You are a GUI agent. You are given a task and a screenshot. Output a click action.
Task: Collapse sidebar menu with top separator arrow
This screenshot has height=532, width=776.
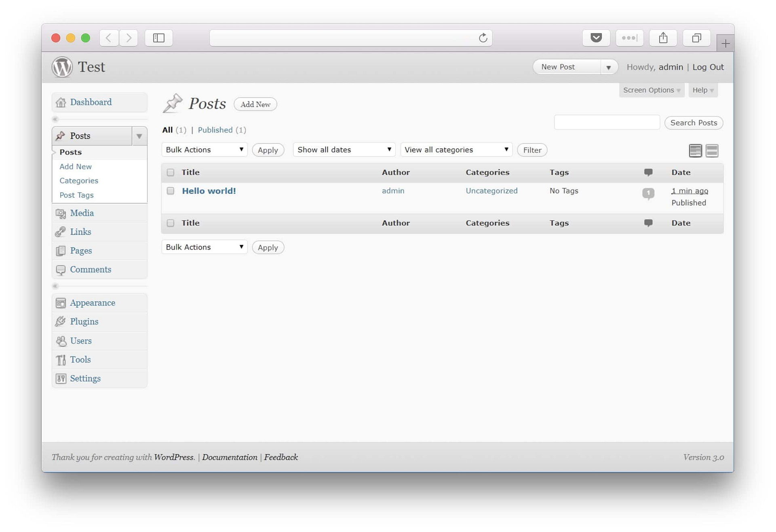[56, 119]
